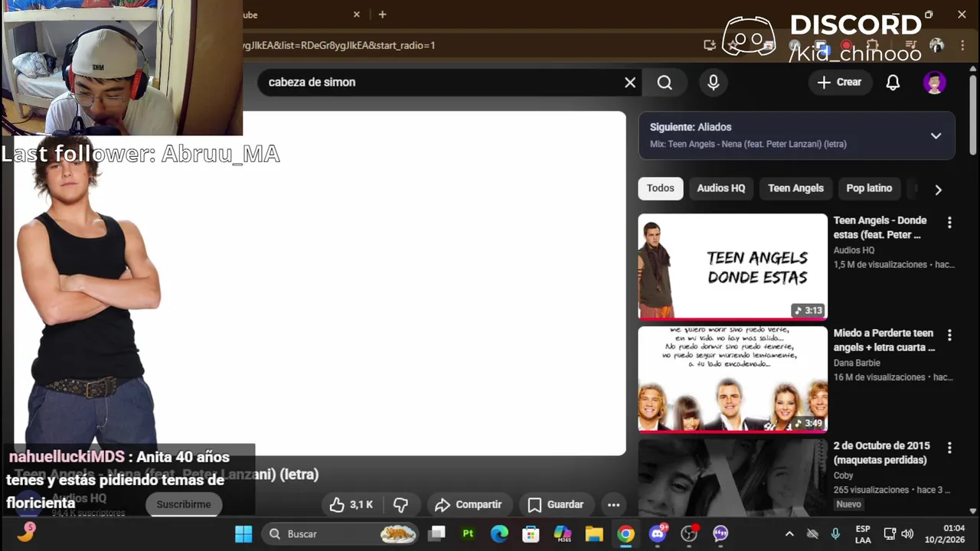Image resolution: width=980 pixels, height=551 pixels.
Task: Launch Microsoft Edge from the taskbar
Action: point(499,533)
